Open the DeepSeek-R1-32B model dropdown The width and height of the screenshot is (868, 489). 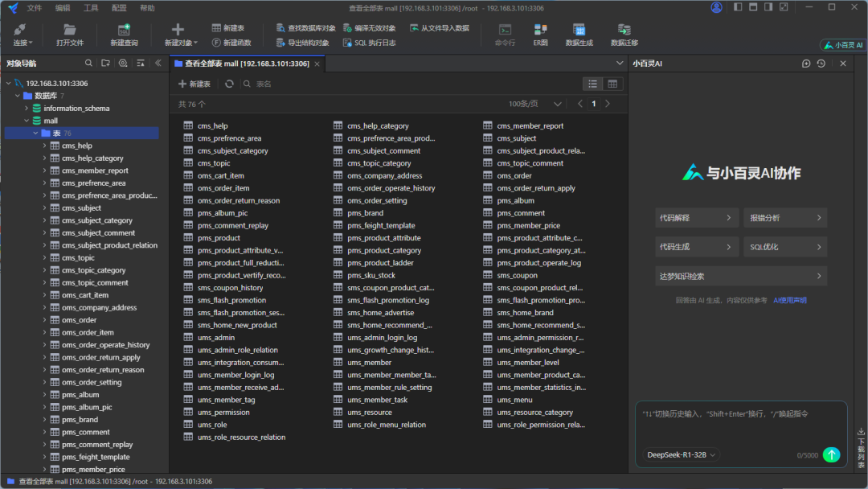tap(682, 455)
